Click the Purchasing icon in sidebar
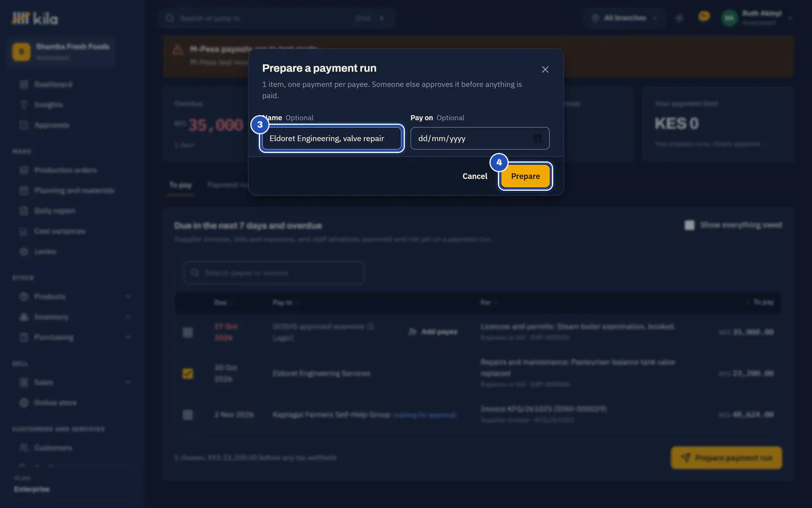Image resolution: width=812 pixels, height=508 pixels. tap(24, 338)
